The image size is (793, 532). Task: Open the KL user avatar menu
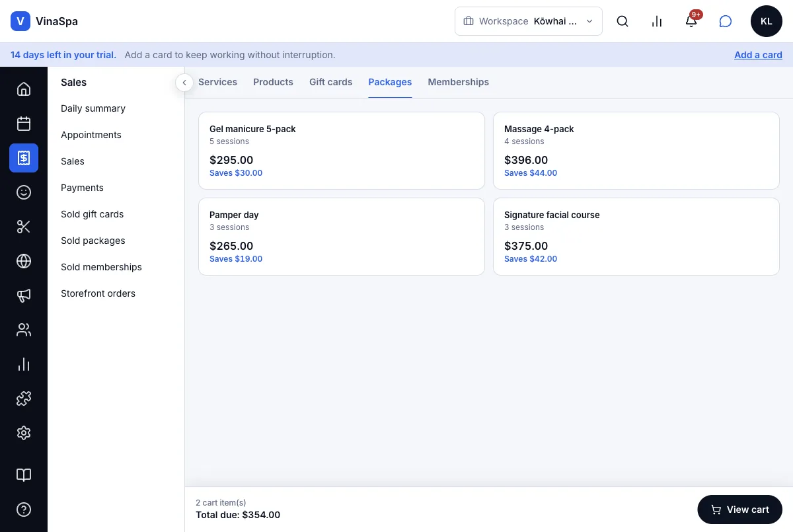[x=767, y=21]
